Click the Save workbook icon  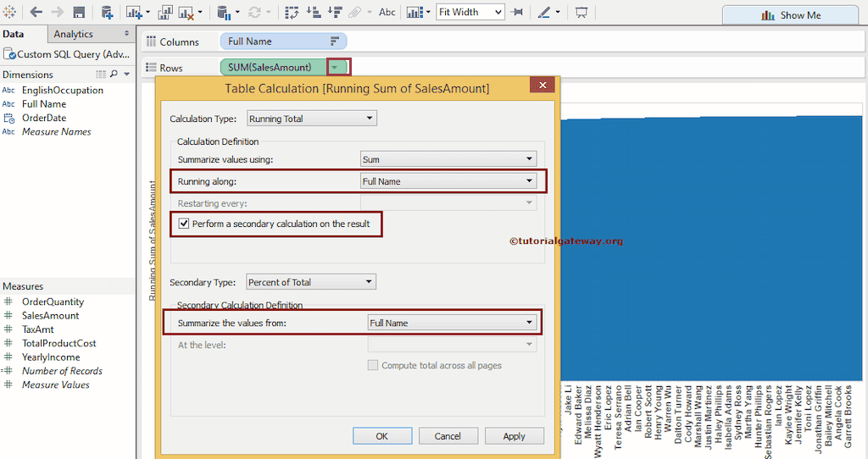[x=79, y=13]
